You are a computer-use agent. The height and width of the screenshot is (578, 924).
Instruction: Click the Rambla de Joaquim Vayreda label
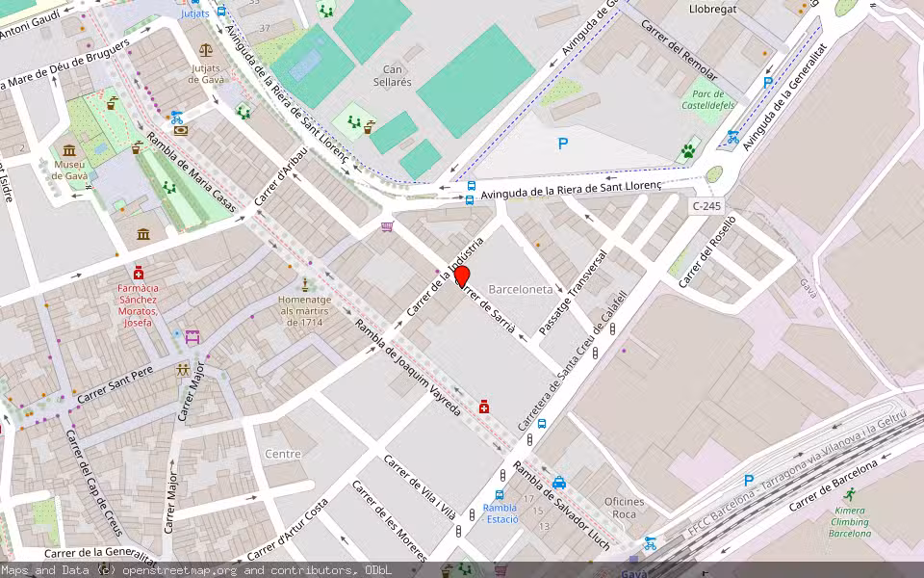pos(408,368)
